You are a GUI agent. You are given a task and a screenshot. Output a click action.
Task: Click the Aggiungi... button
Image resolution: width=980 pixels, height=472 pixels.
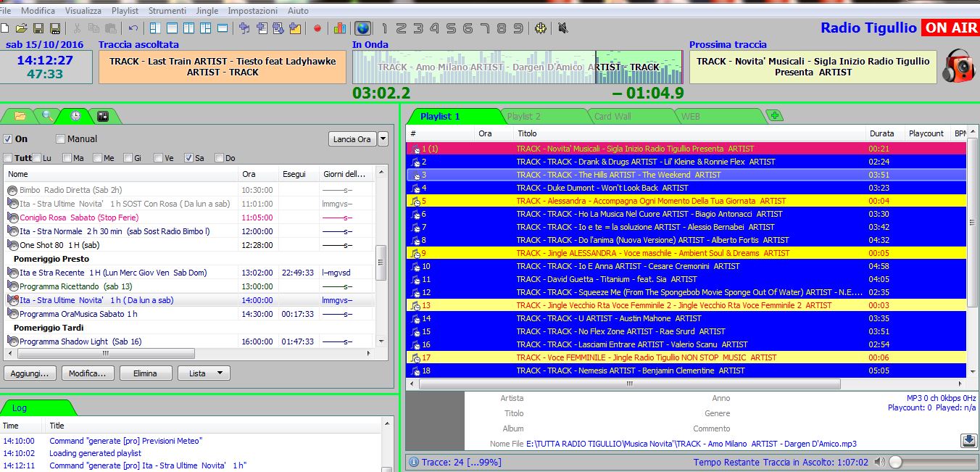[x=30, y=373]
